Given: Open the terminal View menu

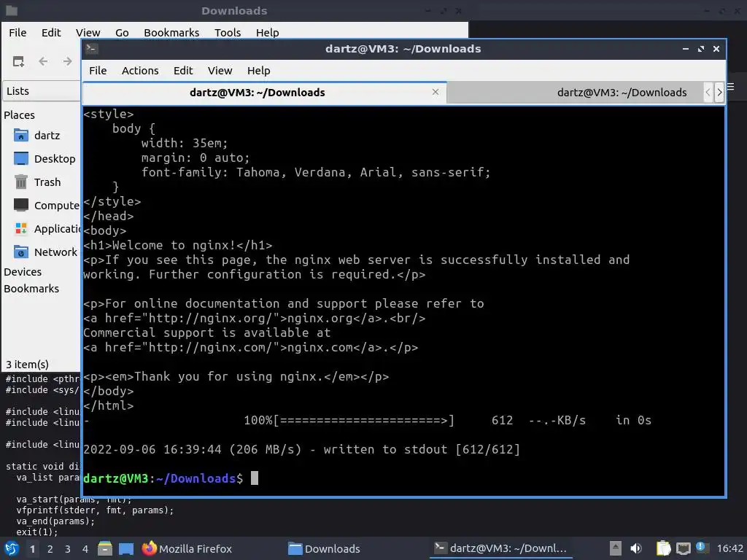Looking at the screenshot, I should tap(220, 71).
